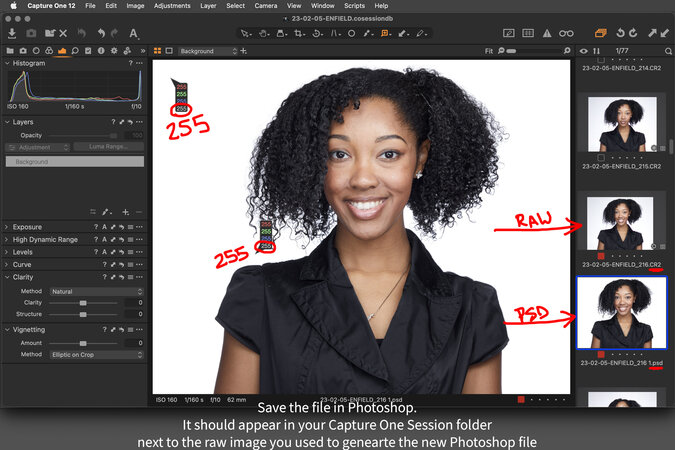Adjust the Vignetting Amount slider
The width and height of the screenshot is (675, 450).
tap(83, 342)
